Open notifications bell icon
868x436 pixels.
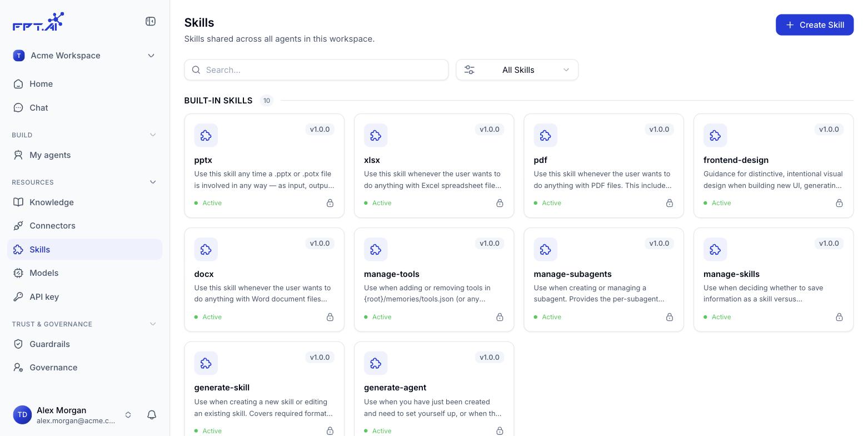pos(152,415)
